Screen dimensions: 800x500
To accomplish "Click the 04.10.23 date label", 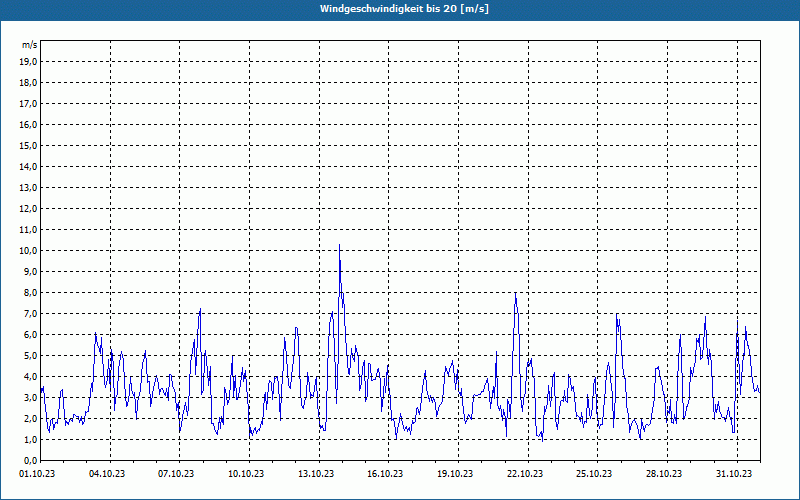I will (x=107, y=473).
